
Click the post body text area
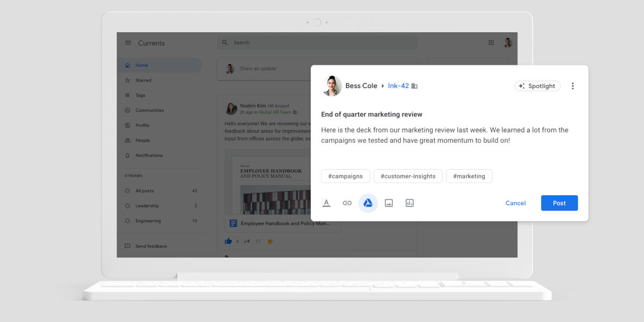pos(444,135)
